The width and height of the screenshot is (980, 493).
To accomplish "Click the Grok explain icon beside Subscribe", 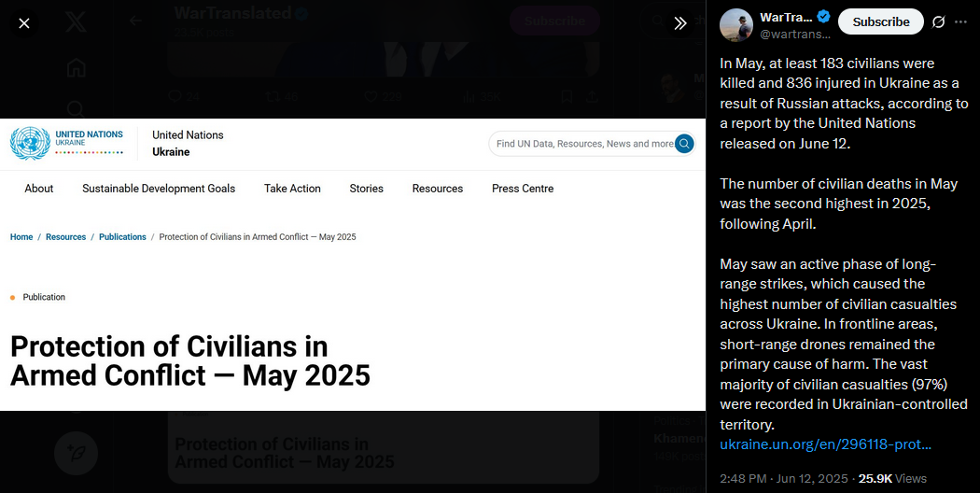I will [938, 21].
